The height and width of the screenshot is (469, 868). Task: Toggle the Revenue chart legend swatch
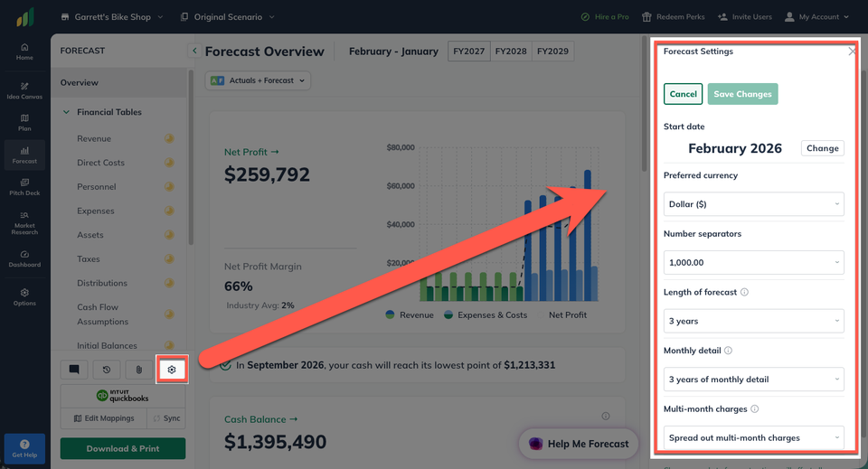pos(391,314)
